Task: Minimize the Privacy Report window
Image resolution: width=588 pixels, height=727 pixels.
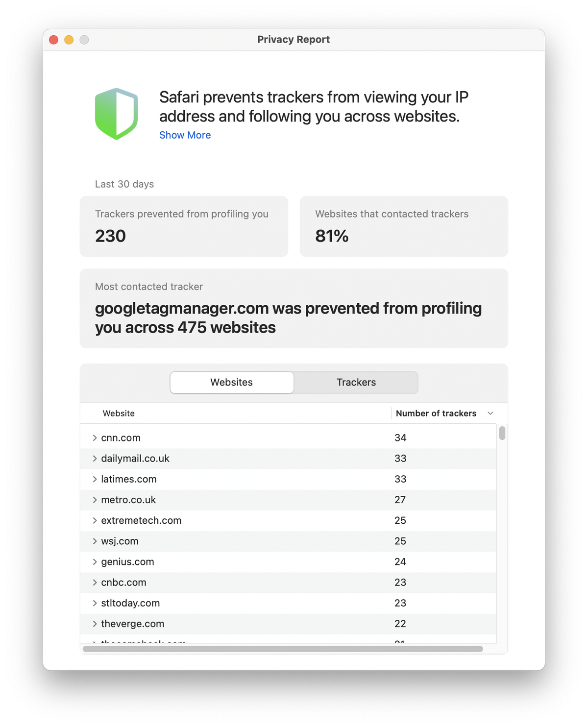Action: pos(69,40)
